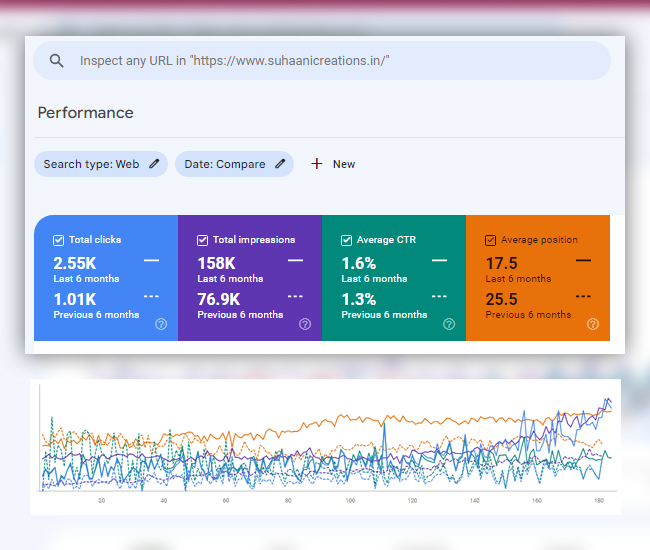Open help icon on Average position card
650x550 pixels.
pyautogui.click(x=593, y=324)
